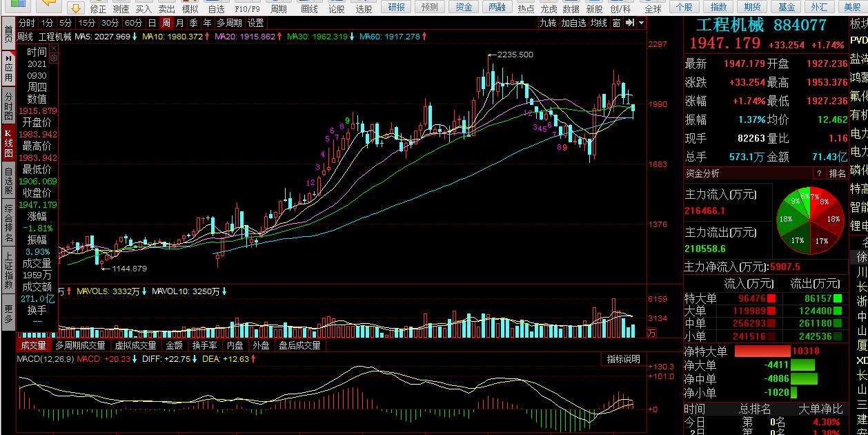Viewport: 868px width, 435px height.
Task: Click the collapse-panel arrow icon beside 窗
Action: pyautogui.click(x=630, y=23)
